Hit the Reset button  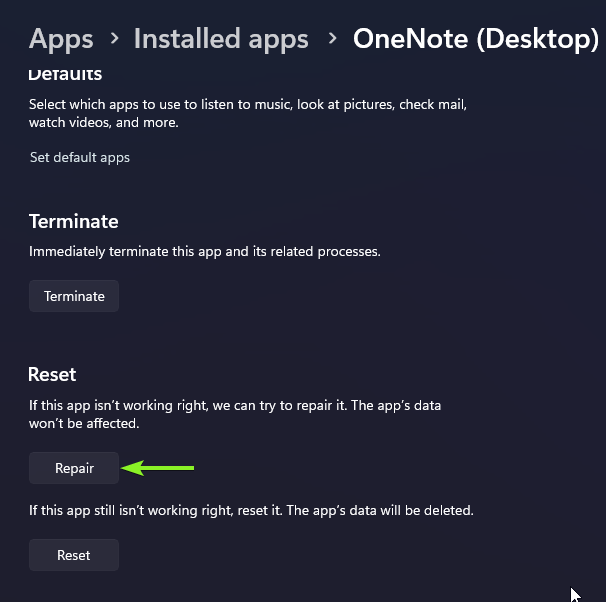pyautogui.click(x=74, y=555)
